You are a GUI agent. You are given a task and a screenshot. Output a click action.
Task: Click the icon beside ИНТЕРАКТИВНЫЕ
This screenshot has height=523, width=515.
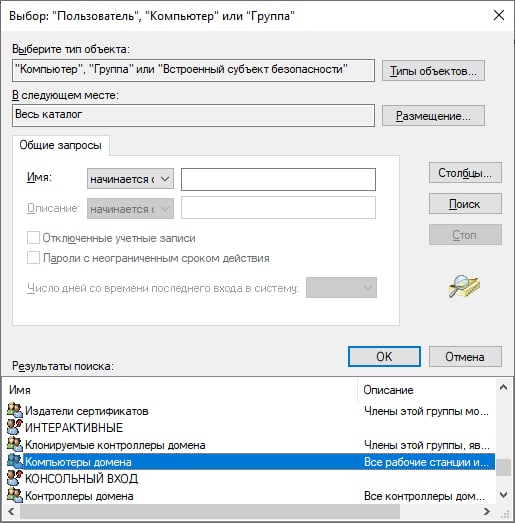15,427
